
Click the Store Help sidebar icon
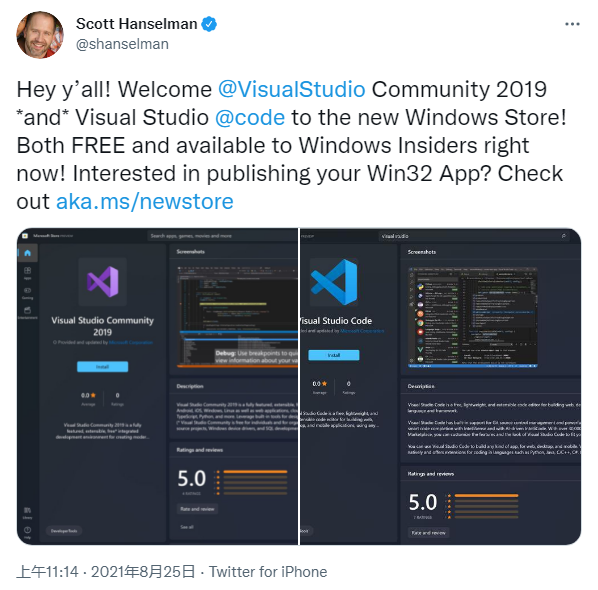point(27,532)
